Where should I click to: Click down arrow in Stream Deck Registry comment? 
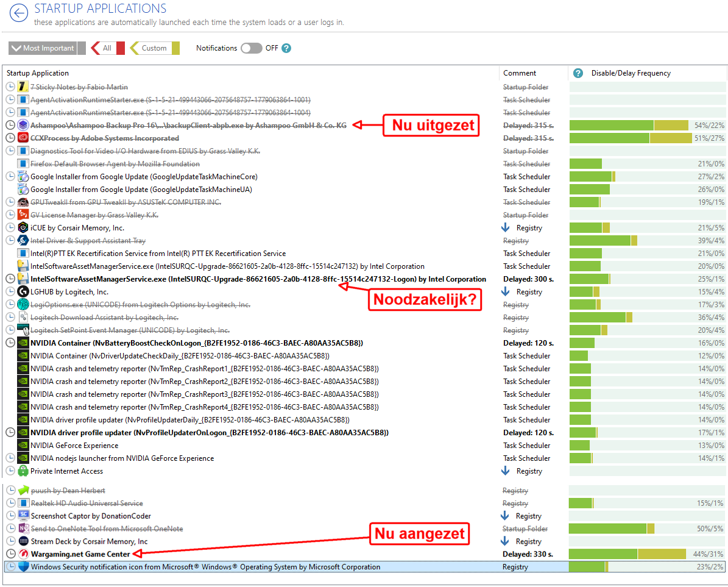(x=505, y=541)
